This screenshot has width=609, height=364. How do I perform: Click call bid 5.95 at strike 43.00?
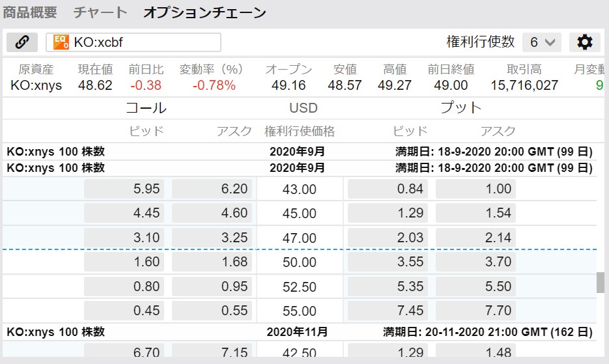[x=124, y=189]
